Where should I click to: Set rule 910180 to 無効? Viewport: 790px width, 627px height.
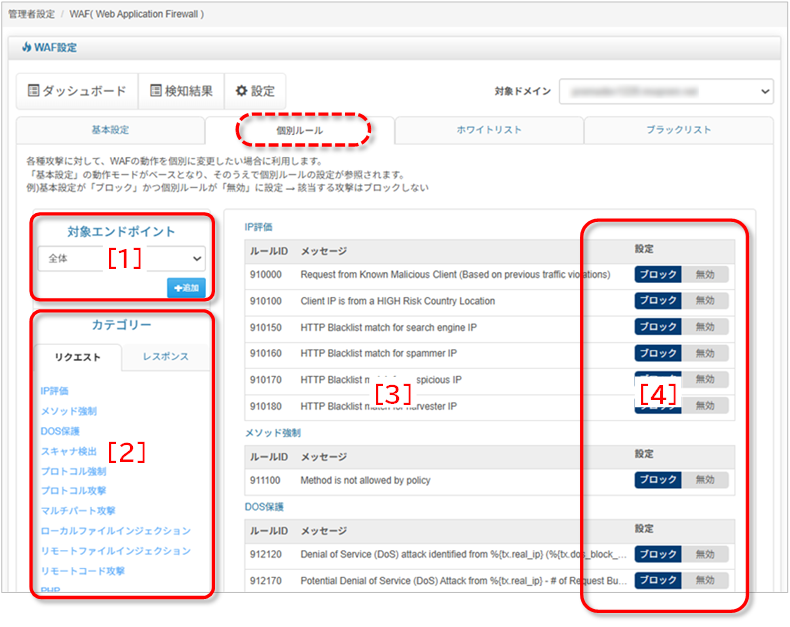[x=705, y=405]
